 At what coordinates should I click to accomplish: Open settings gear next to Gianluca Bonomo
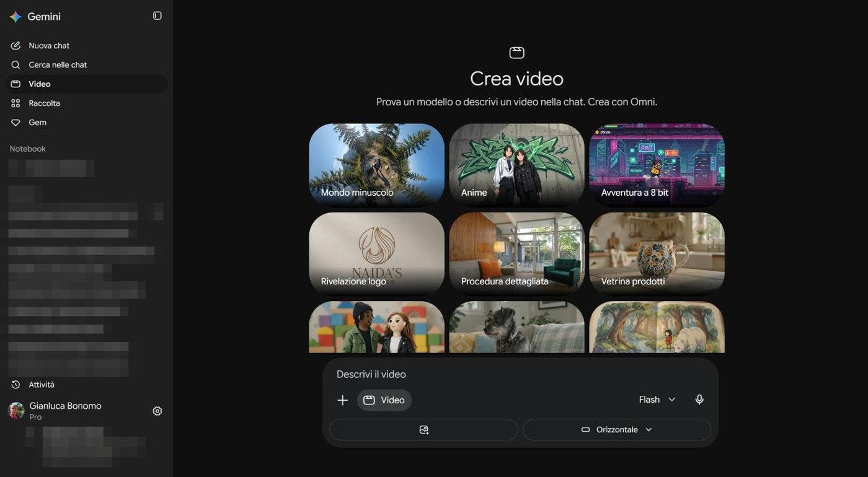(x=157, y=411)
